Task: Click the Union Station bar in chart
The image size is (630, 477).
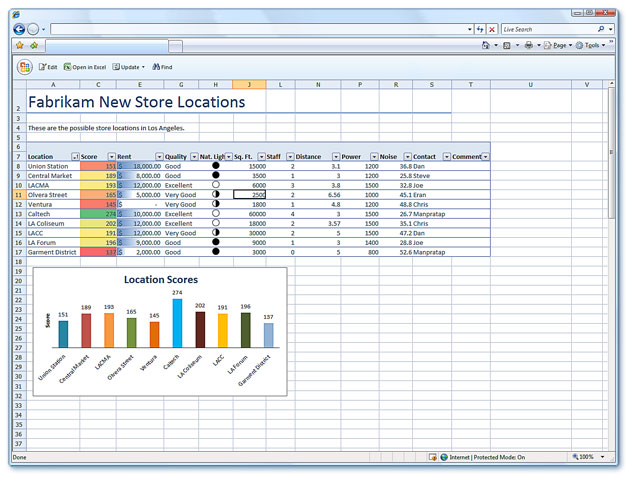Action: [x=63, y=334]
